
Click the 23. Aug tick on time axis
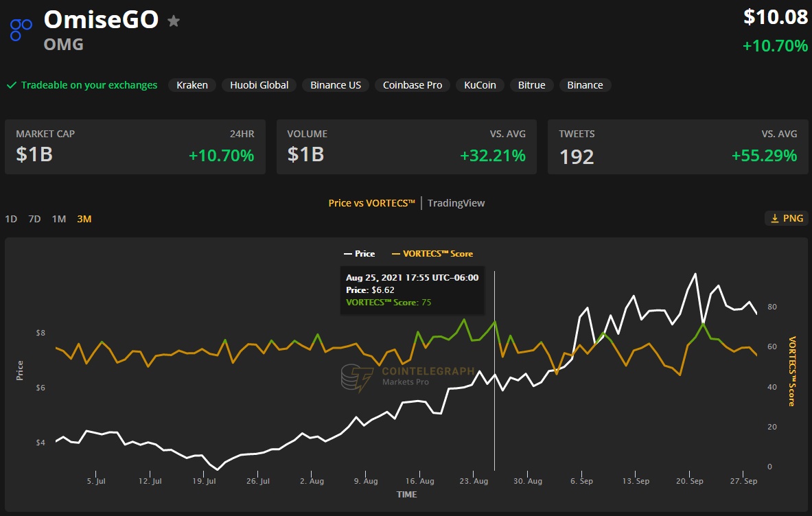[474, 481]
